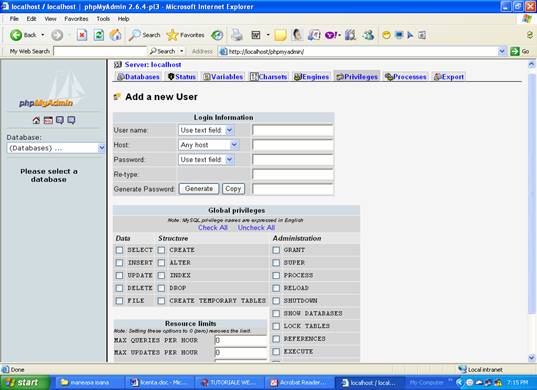Image resolution: width=537 pixels, height=390 pixels.
Task: Open the User name 'Use text field' dropdown
Action: tap(206, 130)
